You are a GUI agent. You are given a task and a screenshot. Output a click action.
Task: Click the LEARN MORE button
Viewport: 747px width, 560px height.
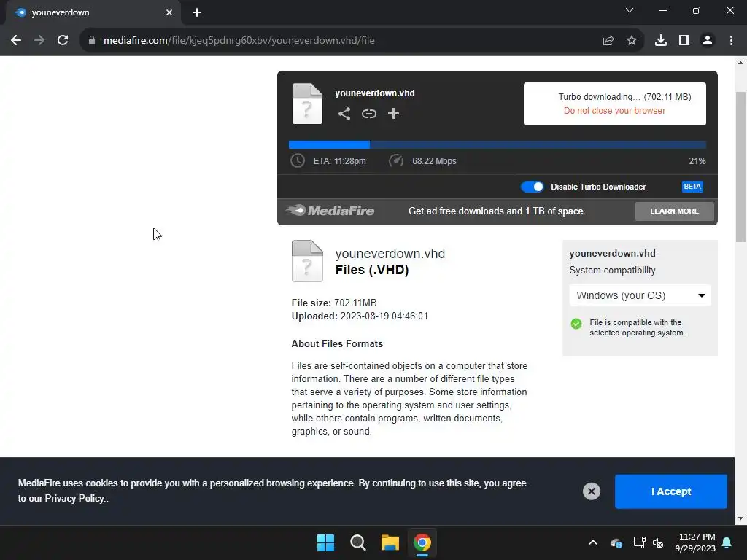click(x=675, y=211)
